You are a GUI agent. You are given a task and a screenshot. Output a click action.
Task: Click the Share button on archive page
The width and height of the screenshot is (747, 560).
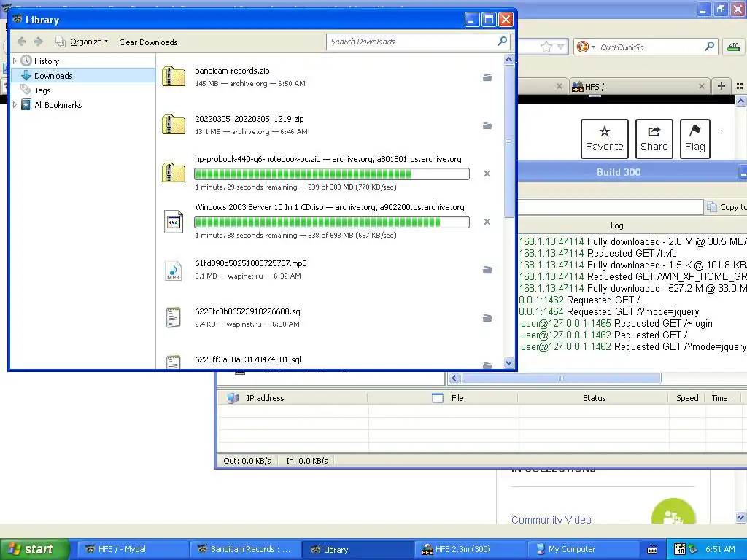pos(654,139)
